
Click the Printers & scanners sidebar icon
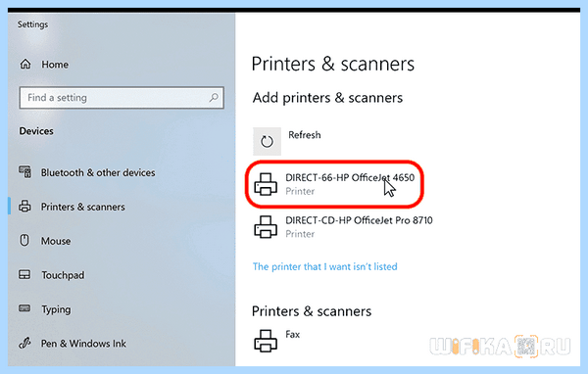(25, 207)
